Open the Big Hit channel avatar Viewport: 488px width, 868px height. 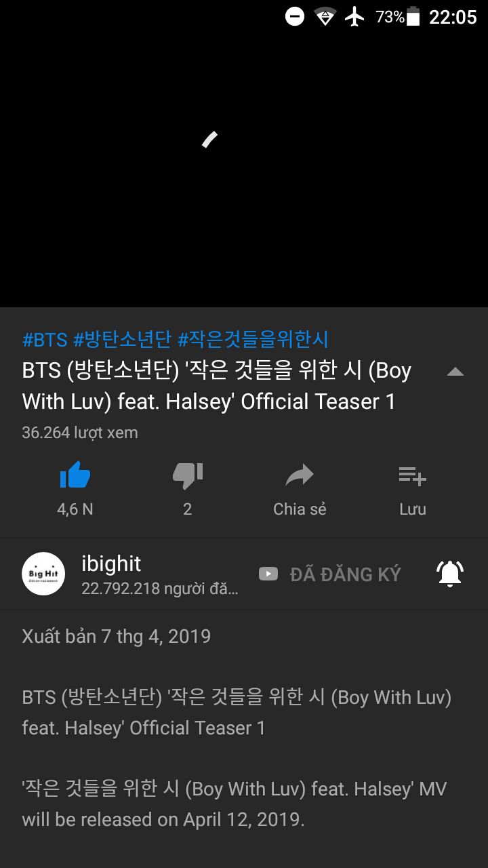click(43, 574)
